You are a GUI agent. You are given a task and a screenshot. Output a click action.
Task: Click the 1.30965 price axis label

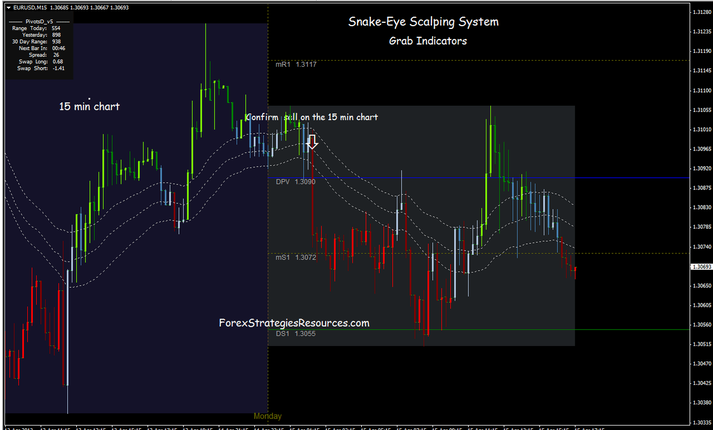click(x=702, y=149)
